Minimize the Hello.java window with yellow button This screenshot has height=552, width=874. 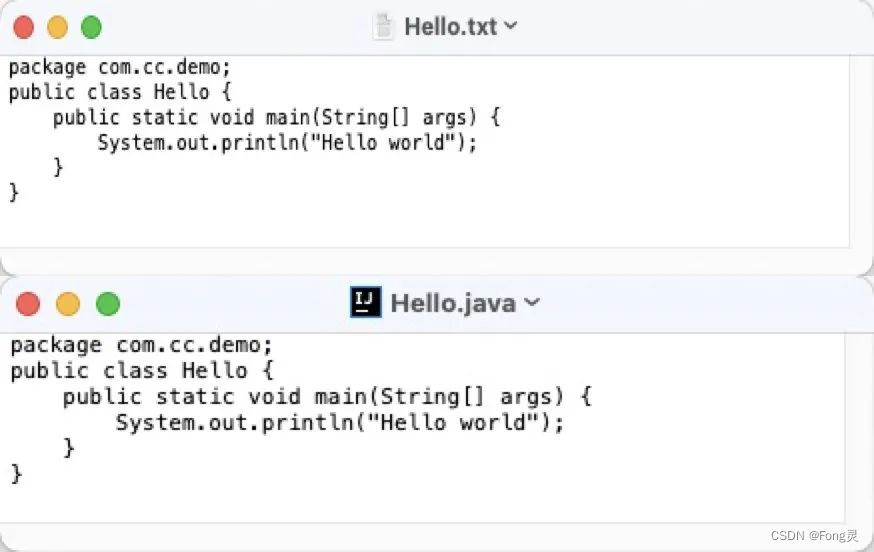tap(68, 304)
